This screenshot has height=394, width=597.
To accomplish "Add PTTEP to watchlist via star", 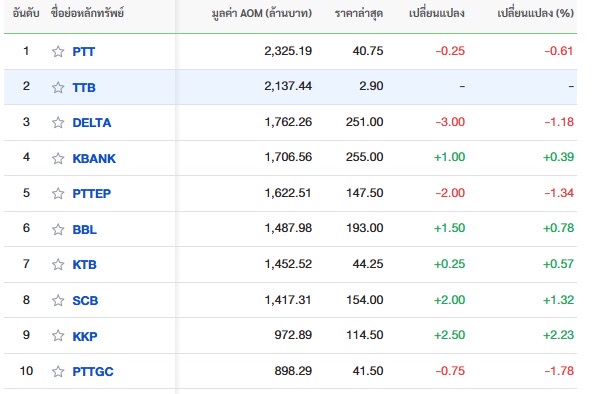I will tap(58, 193).
